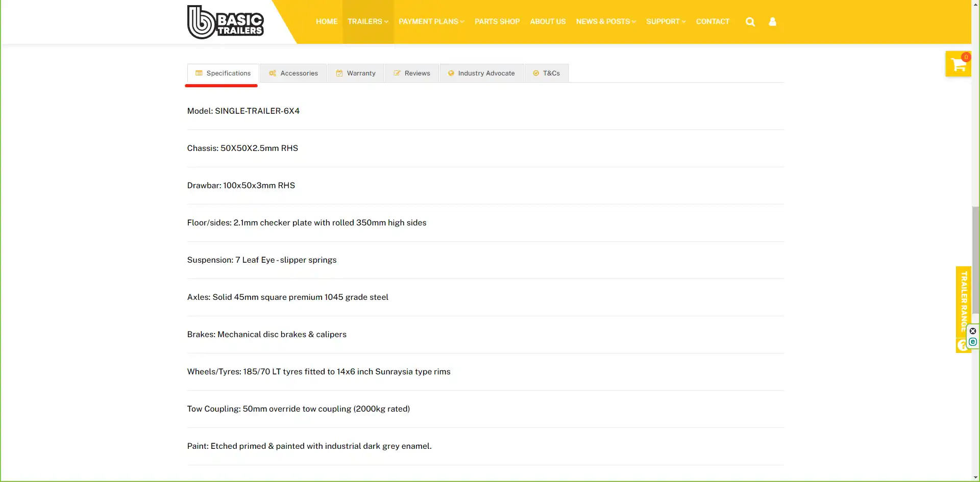This screenshot has height=482, width=980.
Task: Click the user account icon
Action: [x=772, y=21]
